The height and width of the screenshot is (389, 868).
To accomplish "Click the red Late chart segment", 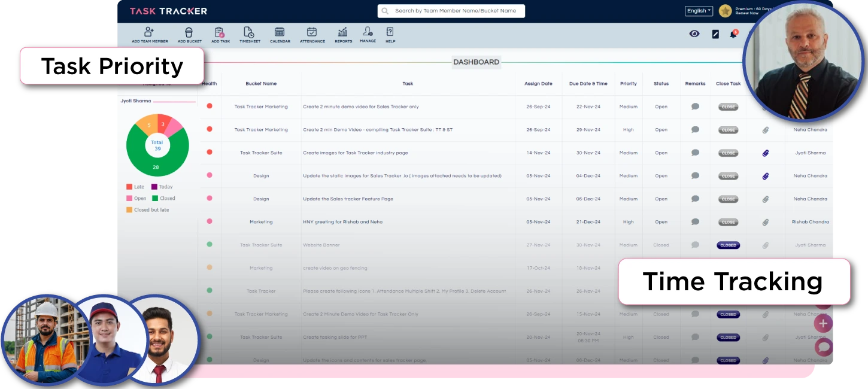I will [163, 123].
